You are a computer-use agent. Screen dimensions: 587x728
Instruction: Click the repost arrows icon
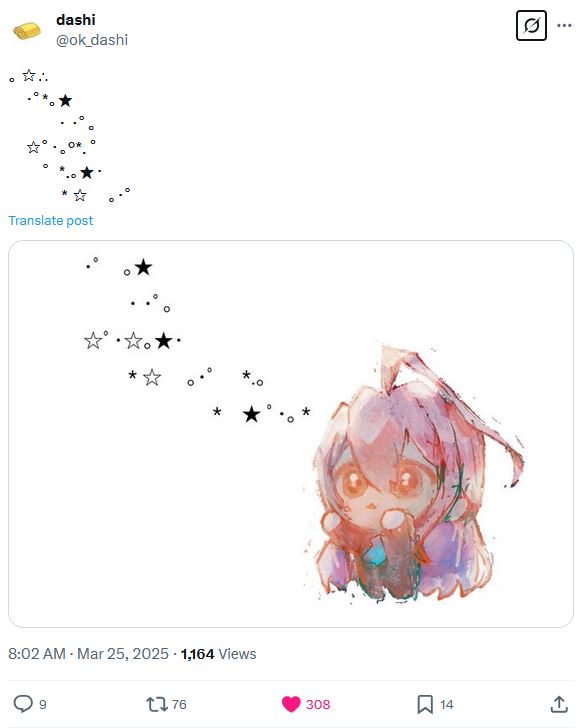click(x=157, y=704)
